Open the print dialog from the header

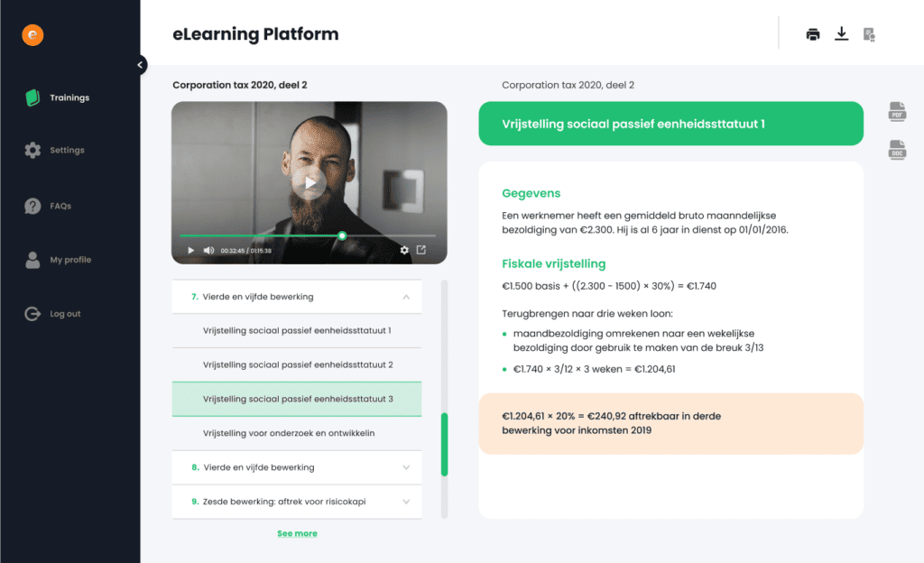812,32
